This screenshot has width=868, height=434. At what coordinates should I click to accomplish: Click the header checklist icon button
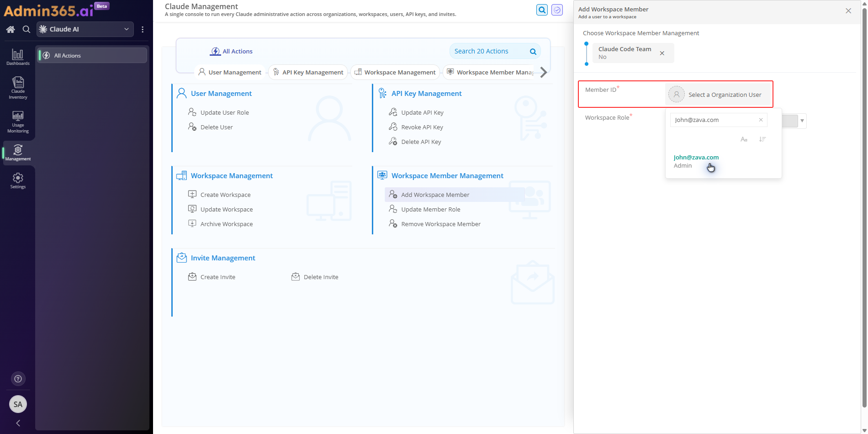click(x=557, y=10)
